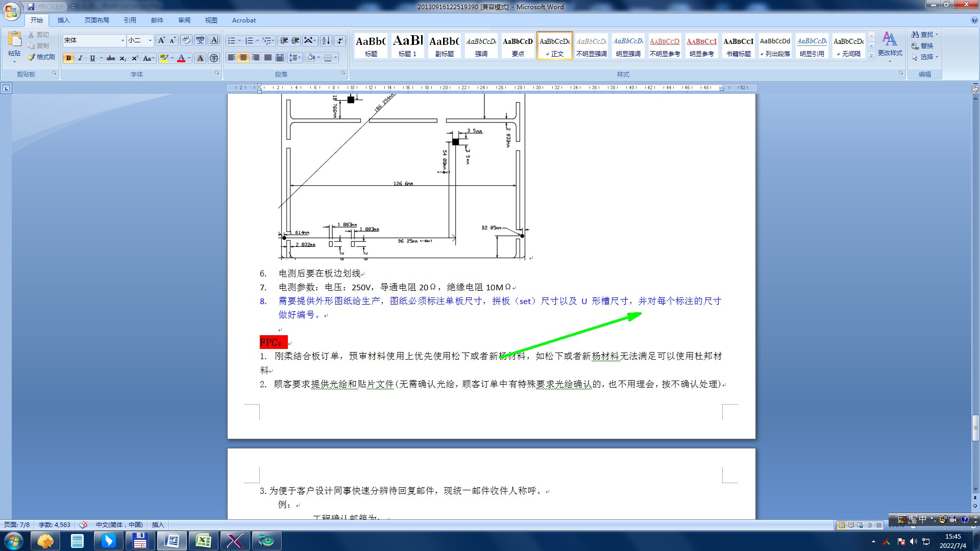Open the font name dropdown showing 宋体
980x551 pixels.
(x=122, y=40)
